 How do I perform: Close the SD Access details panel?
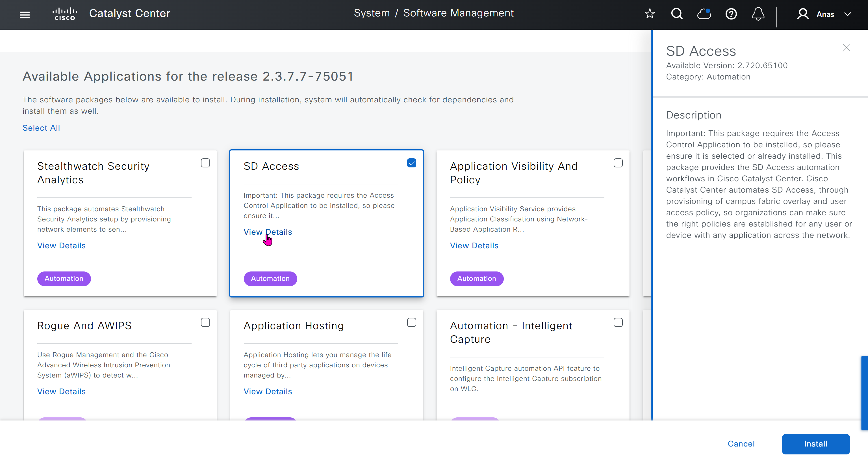click(x=846, y=48)
